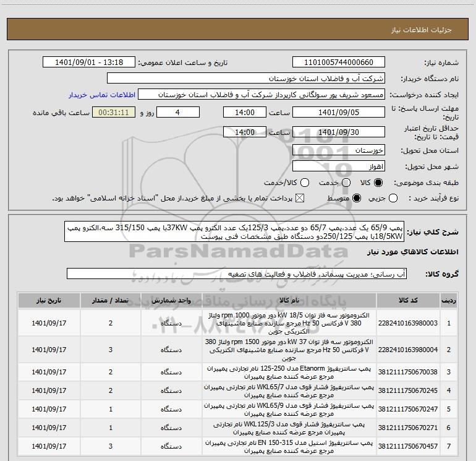The width and height of the screenshot is (476, 461).
Task: Click the need date of row 1
Action: click(49, 323)
